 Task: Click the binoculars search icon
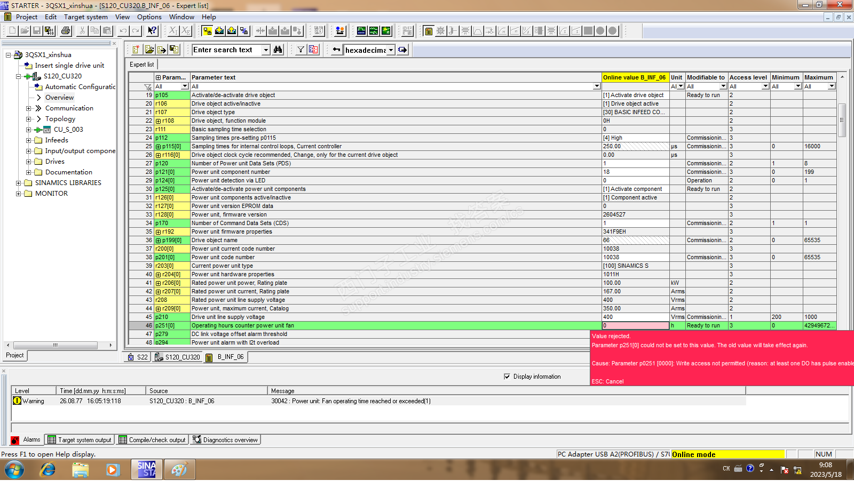tap(278, 50)
